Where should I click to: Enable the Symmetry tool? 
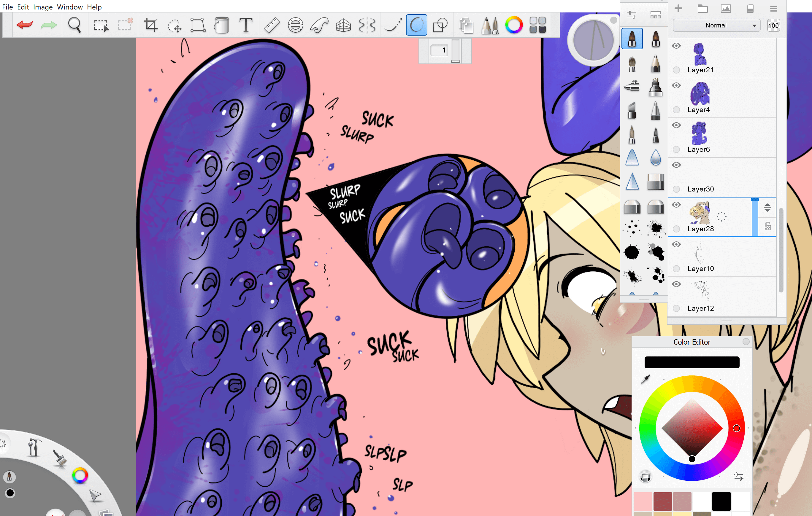coord(367,25)
